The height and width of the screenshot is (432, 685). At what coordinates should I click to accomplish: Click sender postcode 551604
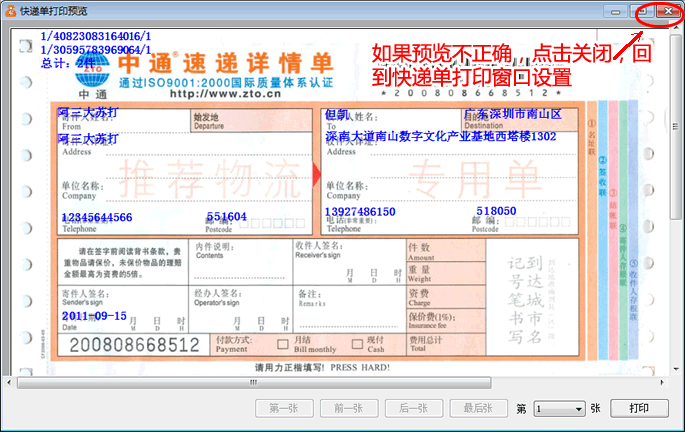coord(226,216)
